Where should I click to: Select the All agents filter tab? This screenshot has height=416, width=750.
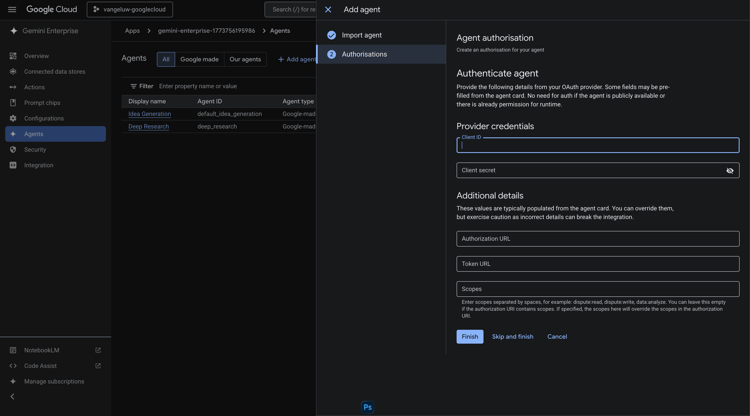point(166,59)
